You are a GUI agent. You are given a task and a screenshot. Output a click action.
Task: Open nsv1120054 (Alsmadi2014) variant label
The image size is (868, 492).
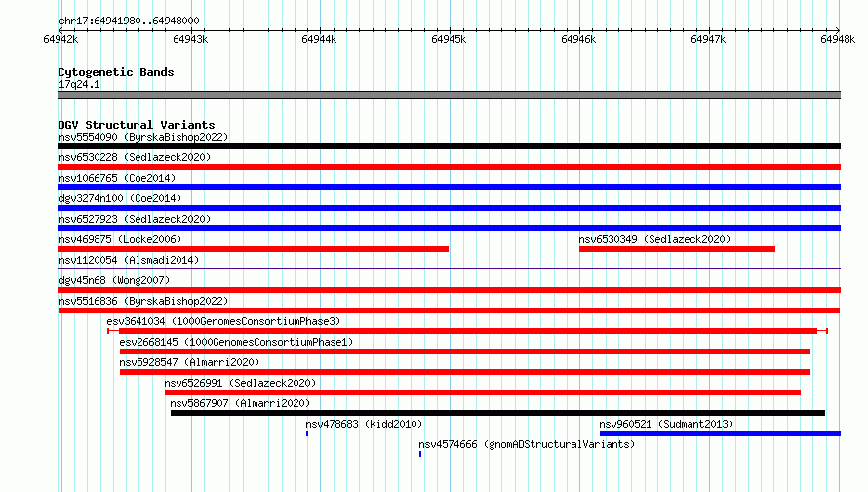pos(129,260)
